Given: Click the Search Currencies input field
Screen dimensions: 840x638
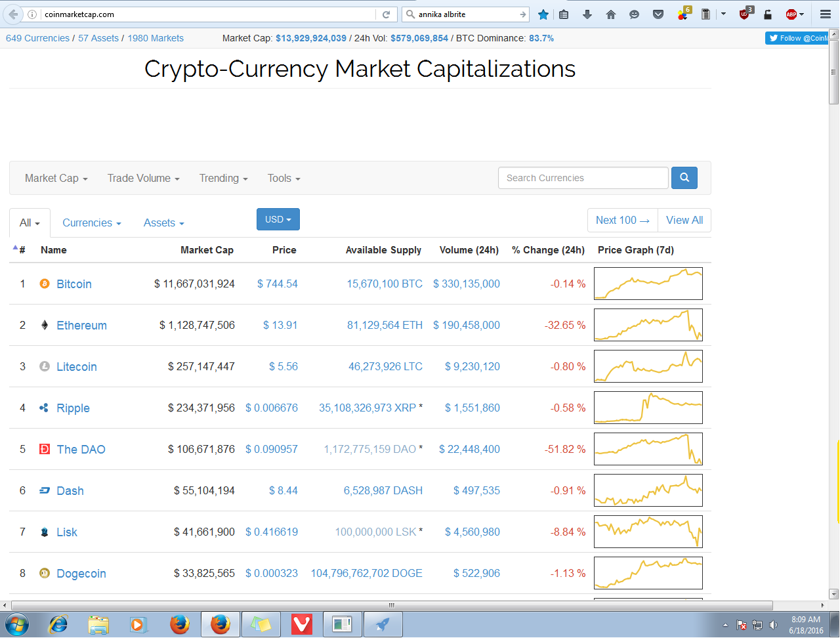Looking at the screenshot, I should click(583, 178).
